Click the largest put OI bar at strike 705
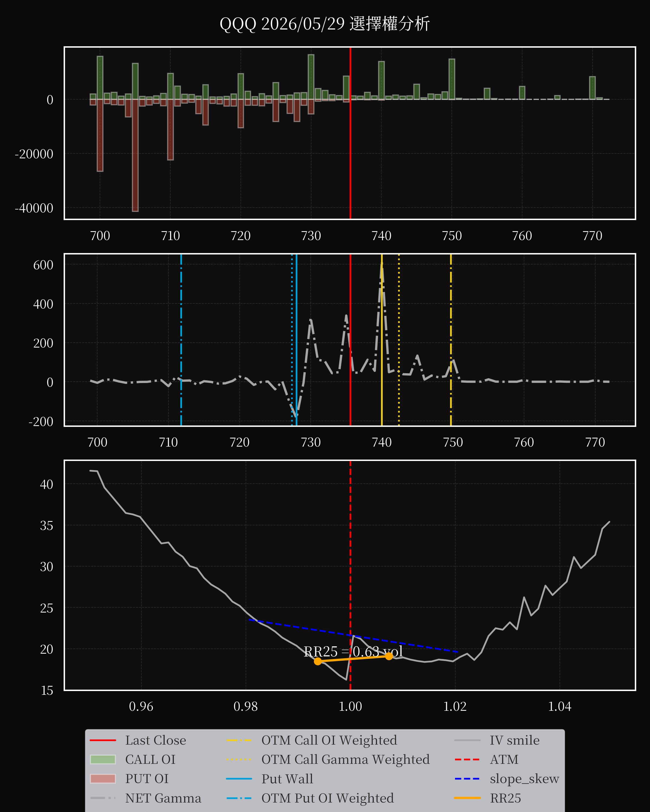The image size is (650, 812). pyautogui.click(x=135, y=155)
